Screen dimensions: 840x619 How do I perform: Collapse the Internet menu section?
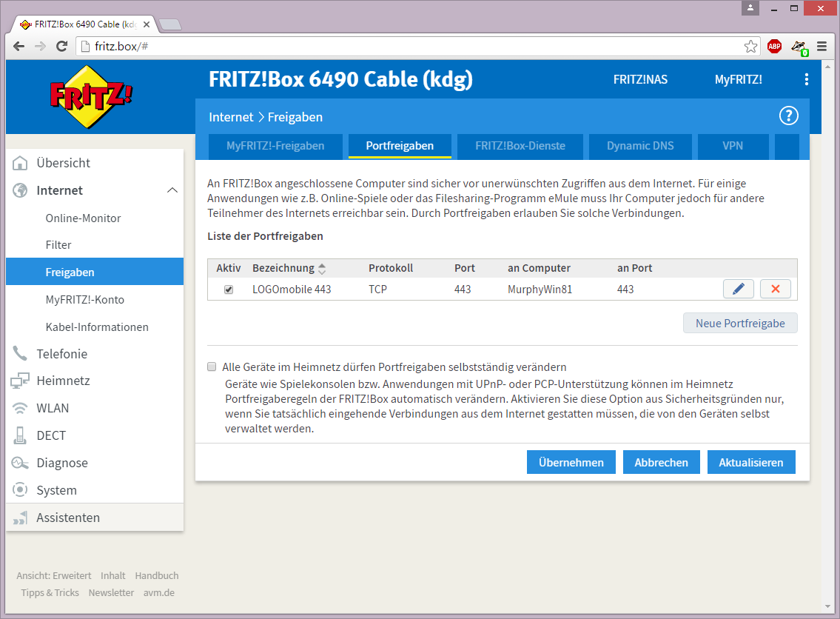click(172, 190)
